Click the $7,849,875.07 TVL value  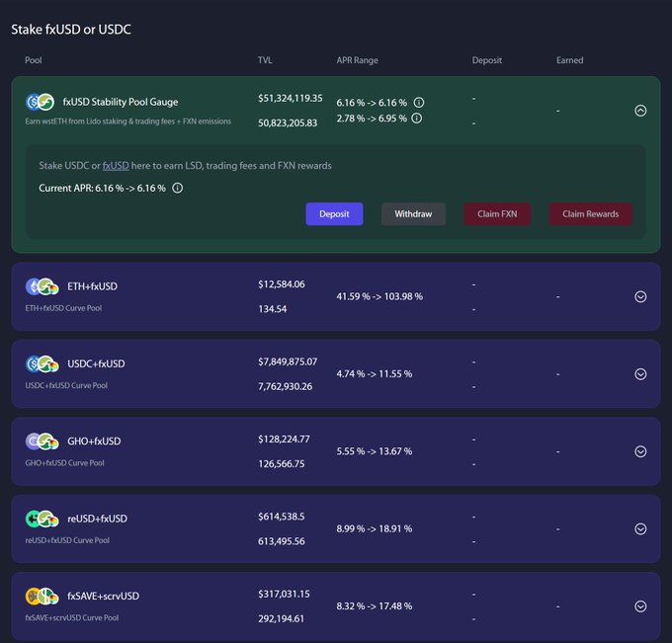(x=288, y=362)
